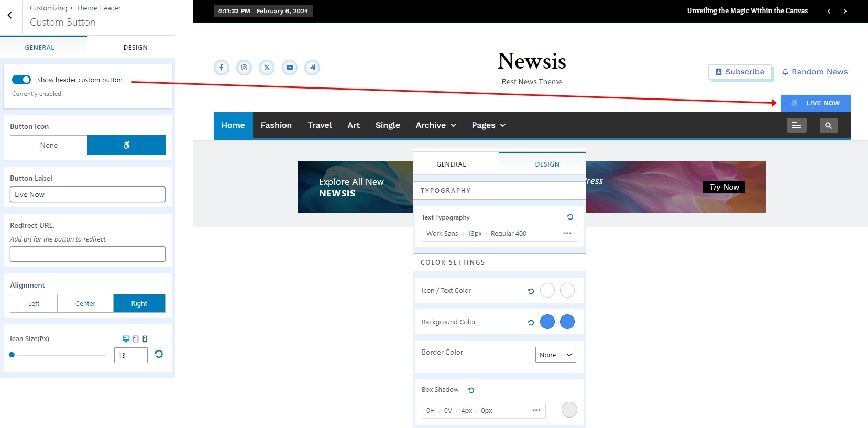Set alignment to Center
Image resolution: width=868 pixels, height=428 pixels.
point(85,303)
